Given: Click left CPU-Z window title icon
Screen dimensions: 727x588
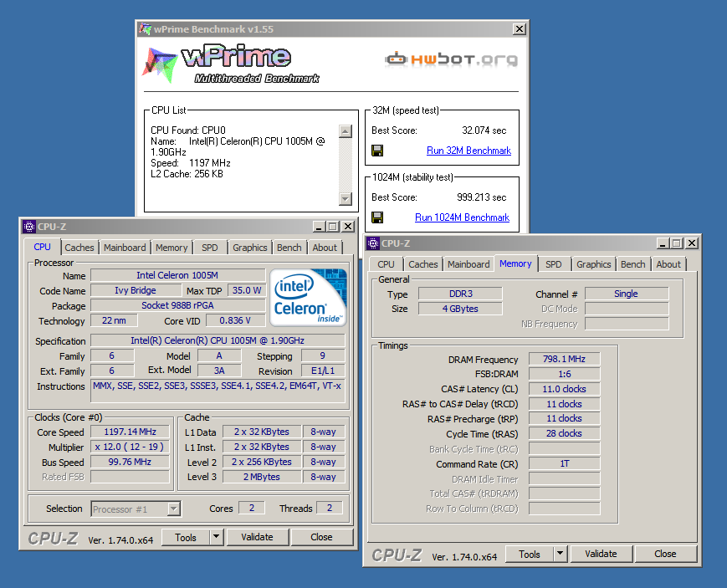Looking at the screenshot, I should [28, 227].
